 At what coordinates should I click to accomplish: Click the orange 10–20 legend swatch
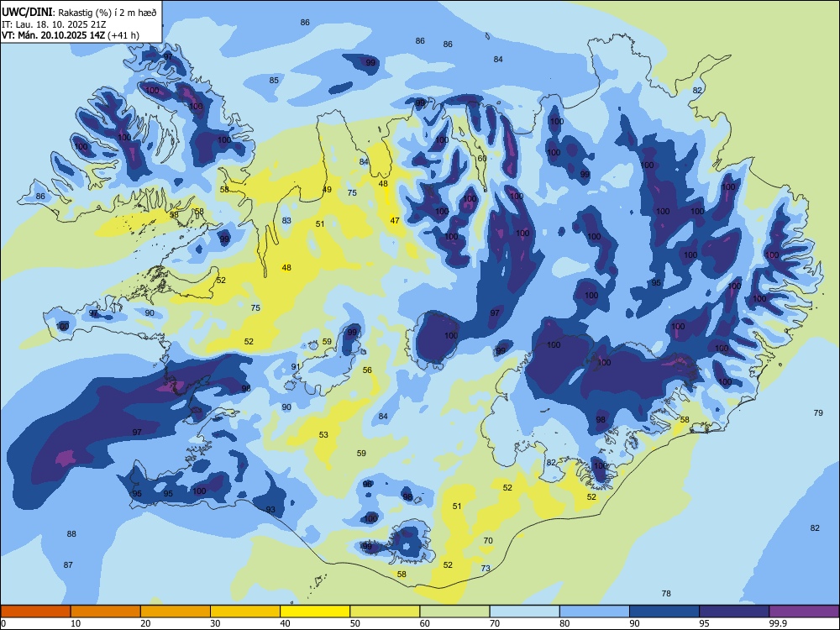(x=106, y=612)
